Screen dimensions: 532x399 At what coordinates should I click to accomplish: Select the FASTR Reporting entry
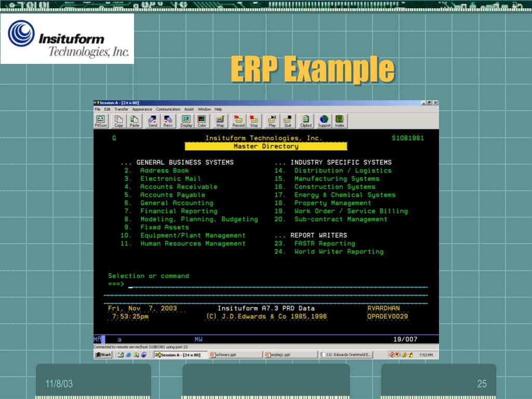pyautogui.click(x=325, y=244)
